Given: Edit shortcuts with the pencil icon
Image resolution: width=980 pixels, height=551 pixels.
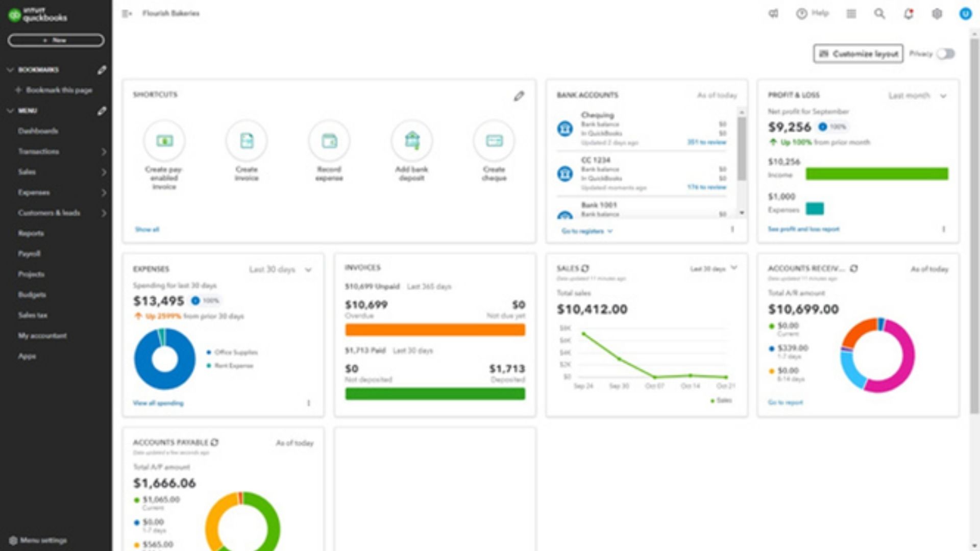Looking at the screenshot, I should (x=519, y=96).
